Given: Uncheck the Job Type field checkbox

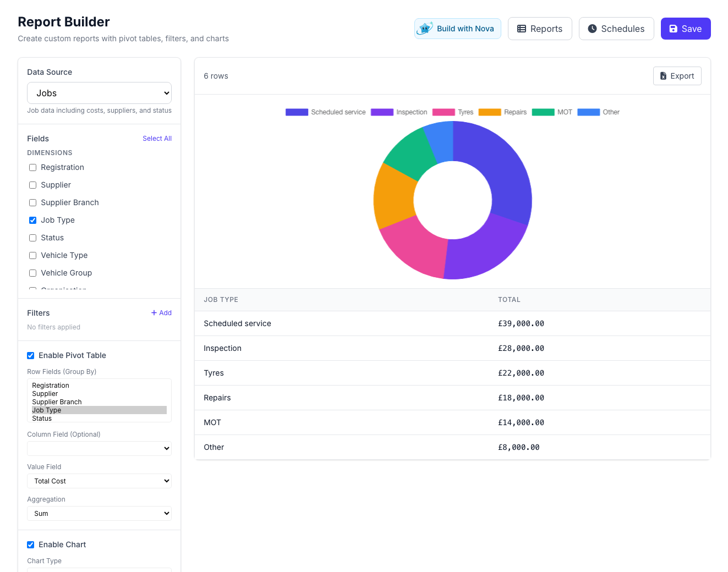Looking at the screenshot, I should (x=32, y=220).
